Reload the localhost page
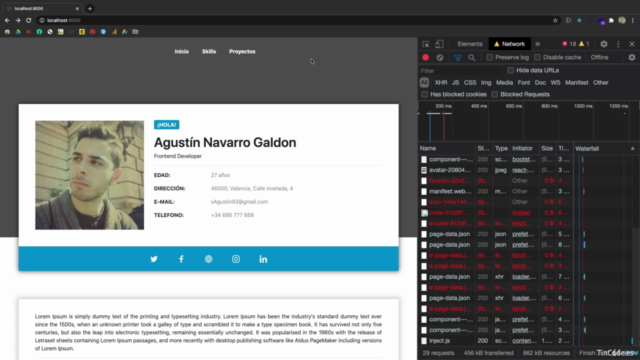This screenshot has height=360, width=640. pos(29,20)
